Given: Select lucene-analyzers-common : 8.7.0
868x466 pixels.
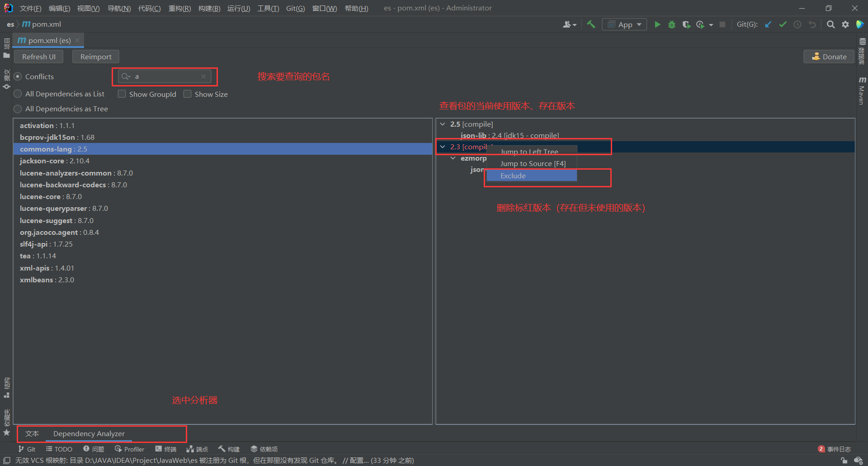Looking at the screenshot, I should 223,173.
